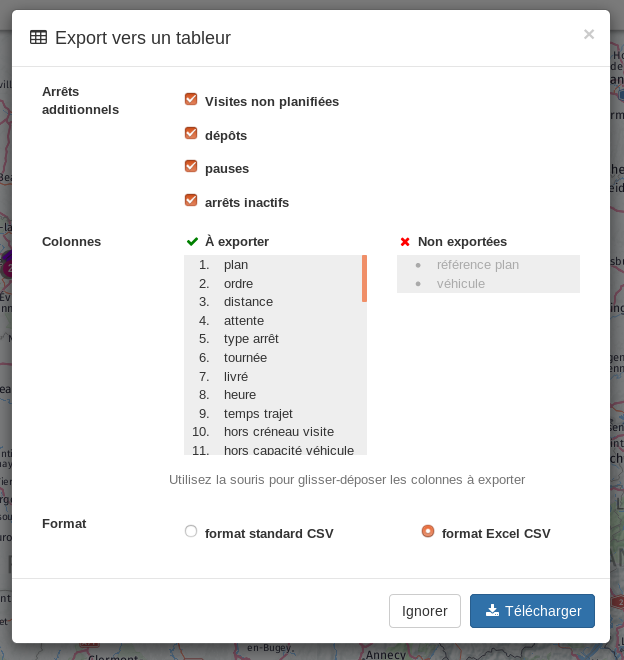Choose the format Excel CSV option
Screen dimensions: 624x660
pos(428,532)
